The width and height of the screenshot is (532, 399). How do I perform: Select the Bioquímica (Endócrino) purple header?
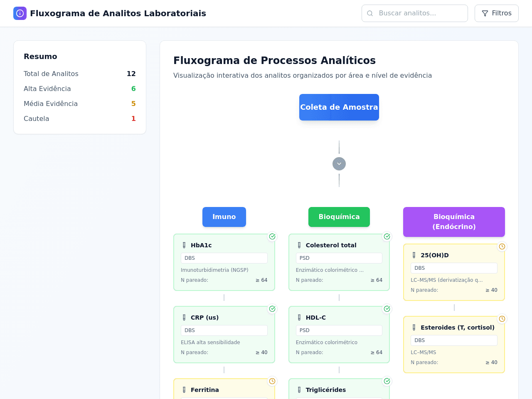[454, 222]
